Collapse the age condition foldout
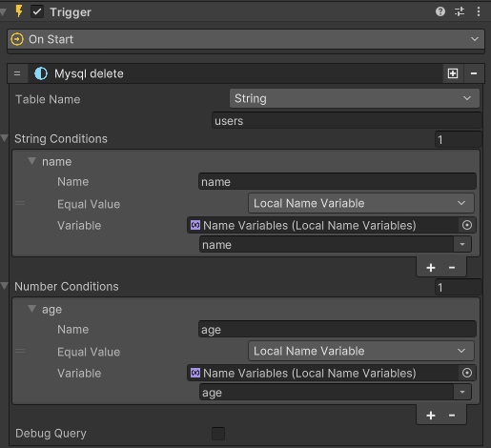This screenshot has width=491, height=448. point(31,309)
